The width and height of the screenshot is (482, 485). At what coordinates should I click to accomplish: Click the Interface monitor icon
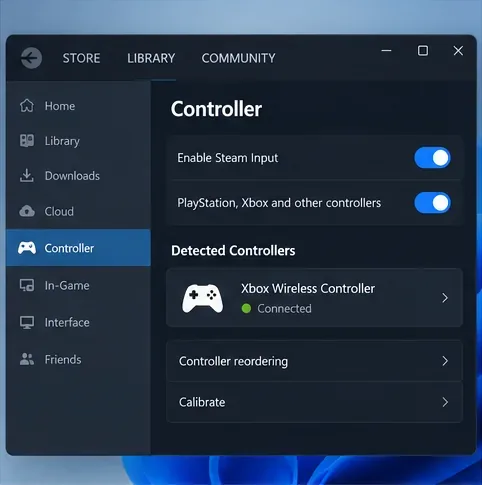point(27,322)
